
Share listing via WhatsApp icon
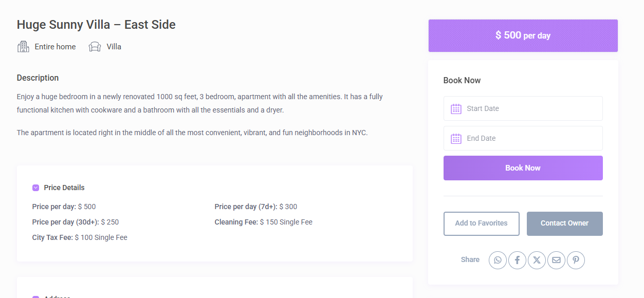[498, 260]
